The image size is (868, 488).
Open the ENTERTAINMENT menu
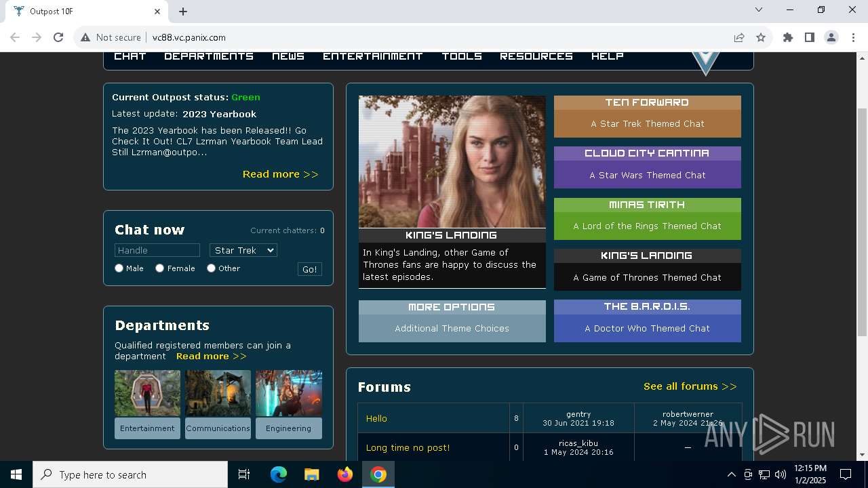(373, 56)
